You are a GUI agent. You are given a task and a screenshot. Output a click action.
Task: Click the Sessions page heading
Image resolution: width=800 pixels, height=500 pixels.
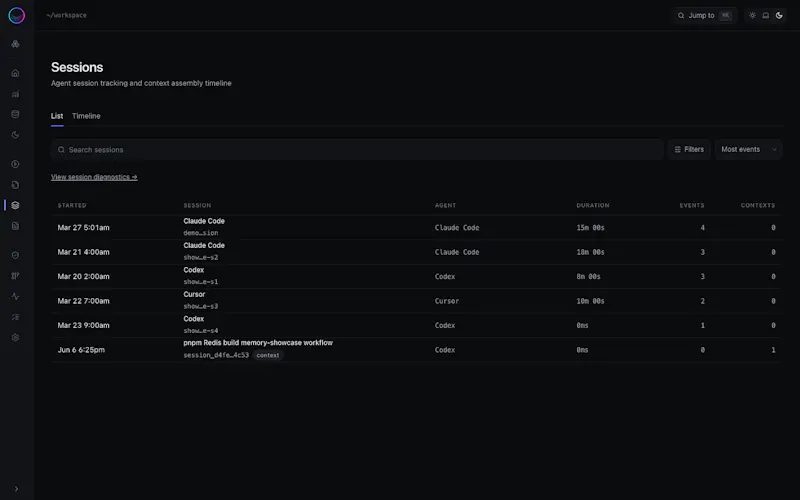[77, 67]
